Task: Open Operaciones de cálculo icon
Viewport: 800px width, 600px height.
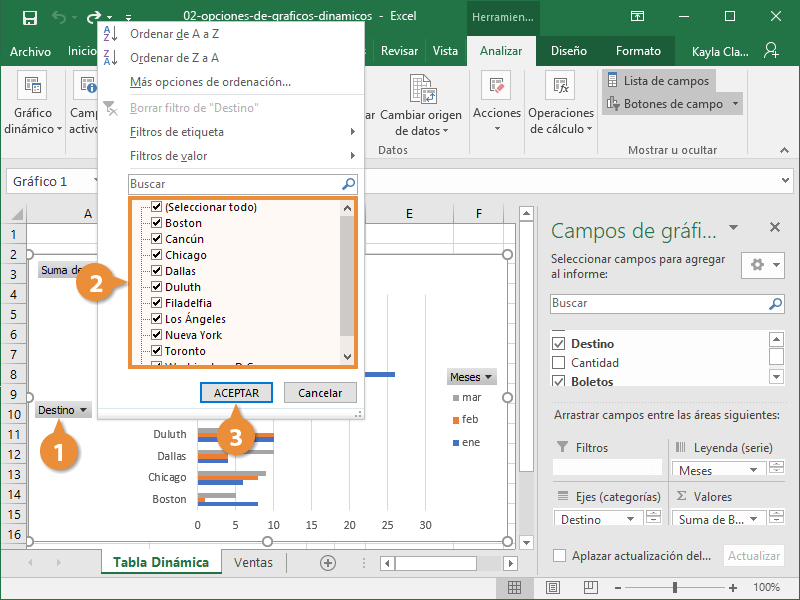Action: point(560,86)
